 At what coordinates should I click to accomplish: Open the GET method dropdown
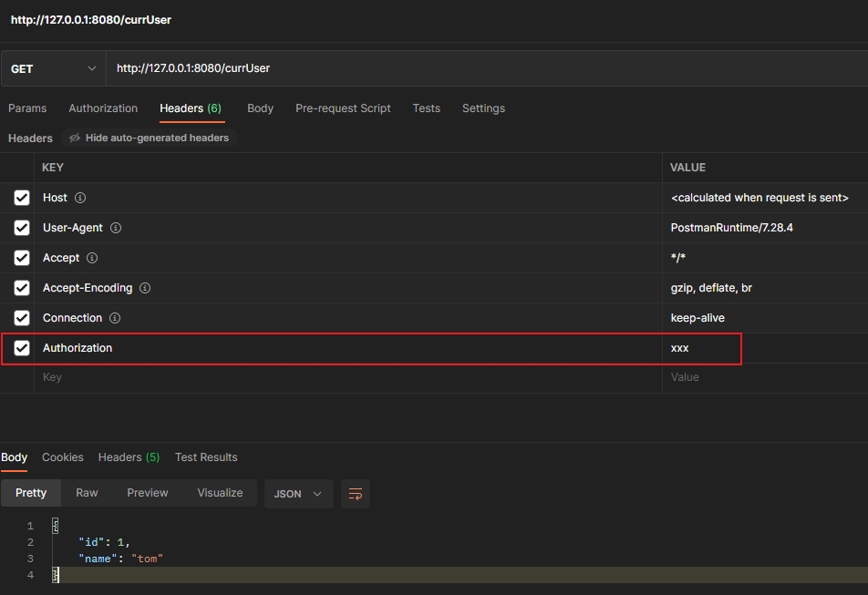tap(53, 68)
